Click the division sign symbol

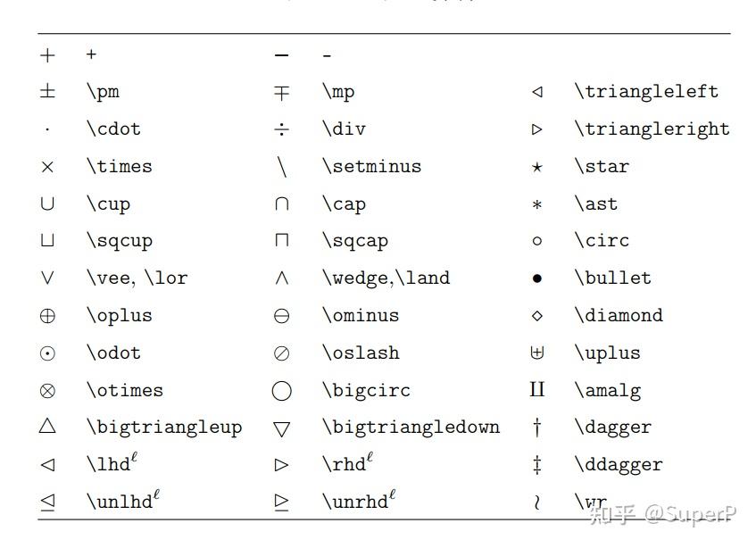[x=282, y=129]
